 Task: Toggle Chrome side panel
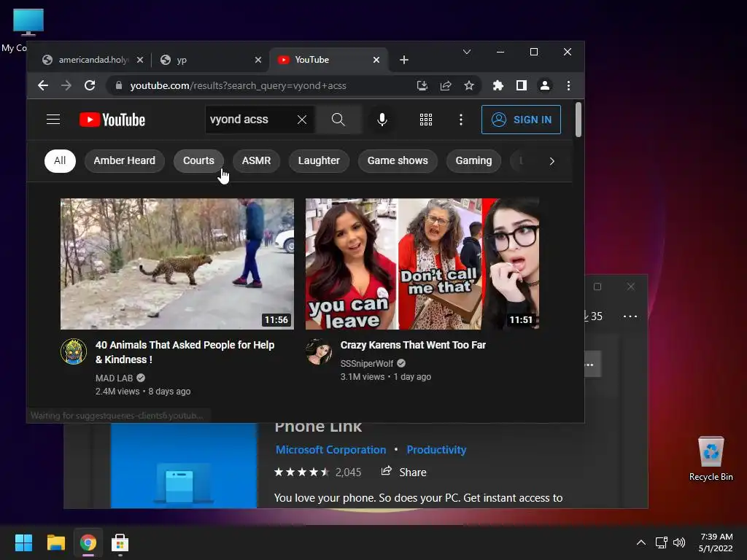pos(521,86)
